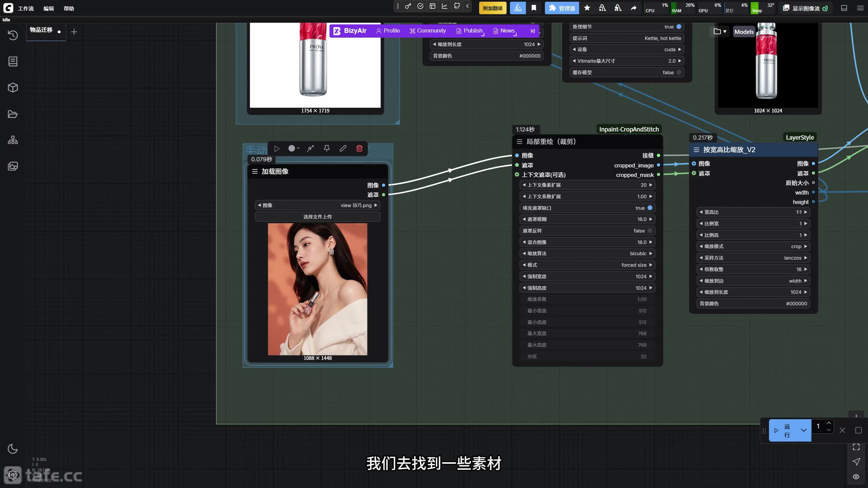Click the line chart icon in top toolbar

445,6
